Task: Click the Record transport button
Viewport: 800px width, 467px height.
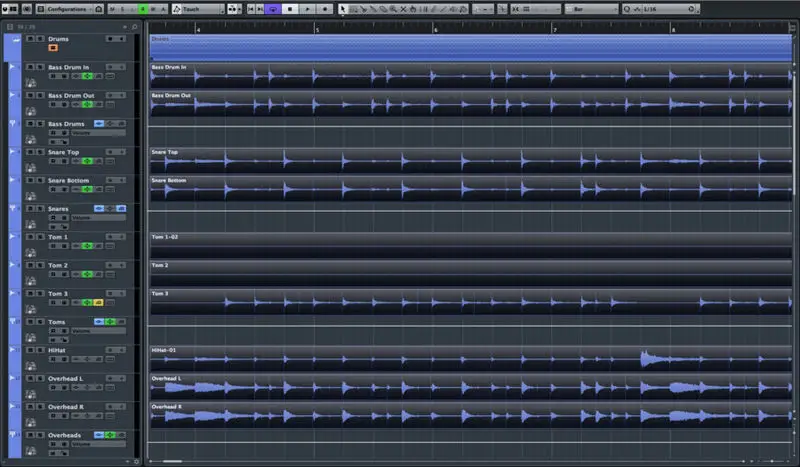Action: tap(326, 9)
